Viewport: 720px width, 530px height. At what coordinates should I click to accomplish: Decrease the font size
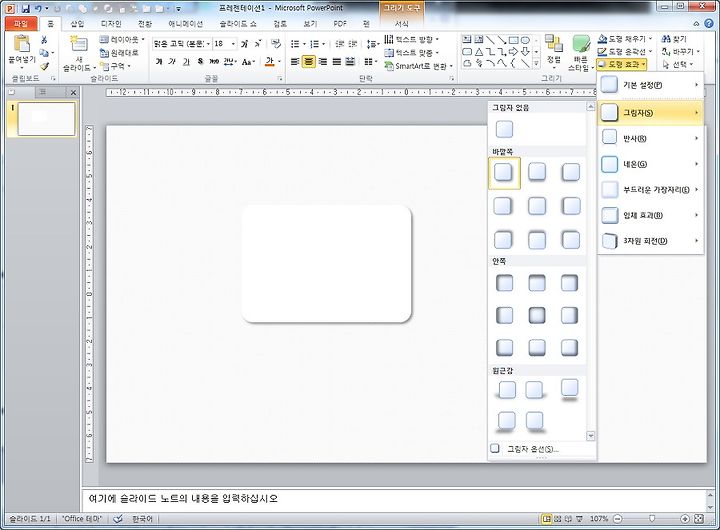coord(258,44)
